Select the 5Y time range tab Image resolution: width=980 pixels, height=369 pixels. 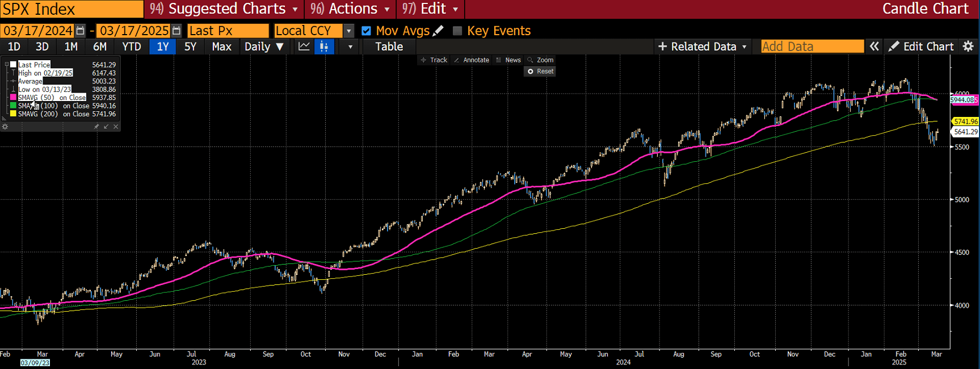[190, 47]
